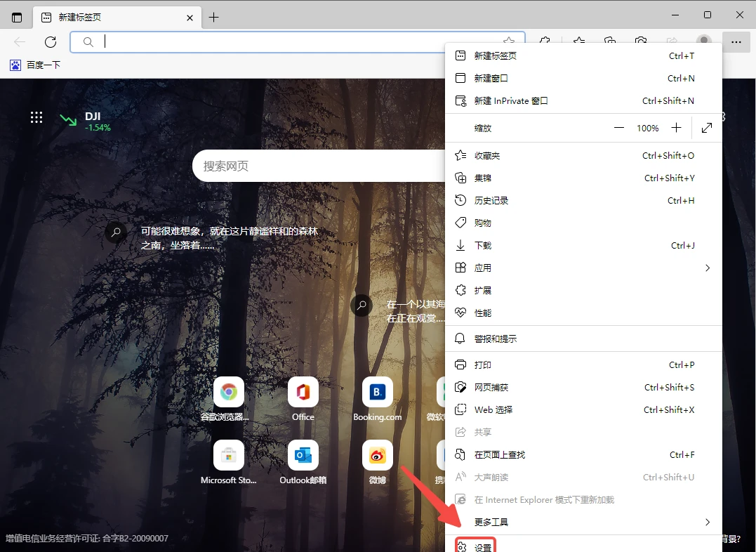The width and height of the screenshot is (756, 552).
Task: Click the full screen arrow icon
Action: (x=707, y=128)
